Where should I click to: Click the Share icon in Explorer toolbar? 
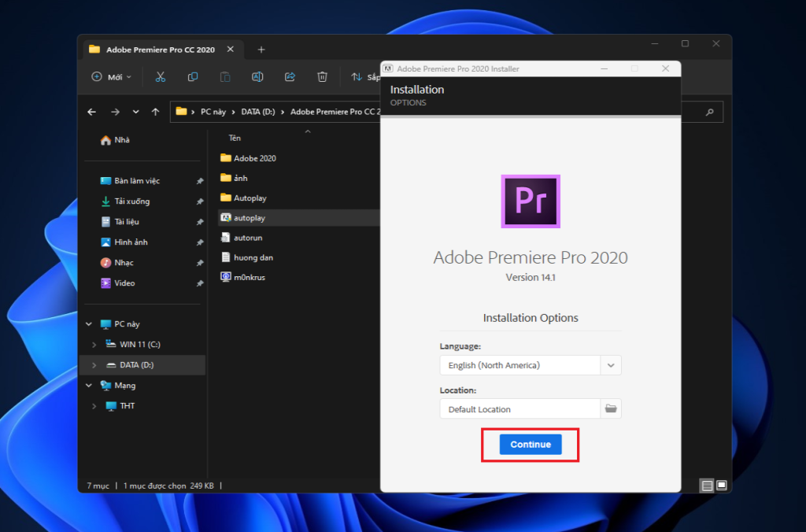coord(290,77)
